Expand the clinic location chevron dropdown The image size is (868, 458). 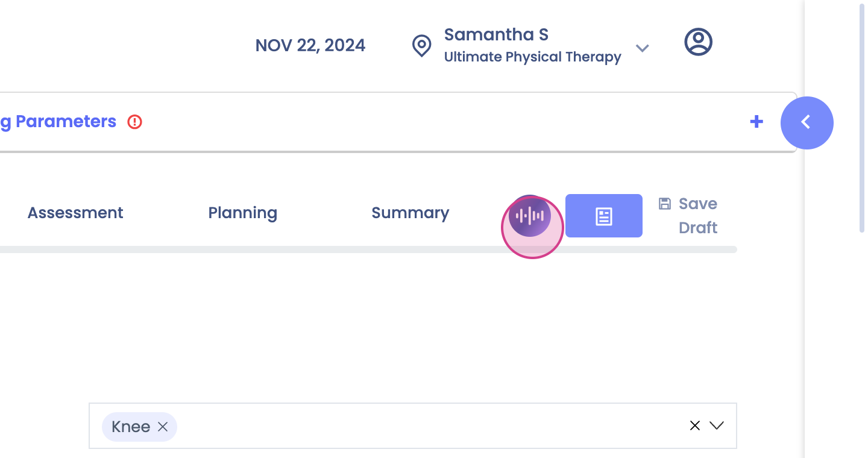pos(643,48)
